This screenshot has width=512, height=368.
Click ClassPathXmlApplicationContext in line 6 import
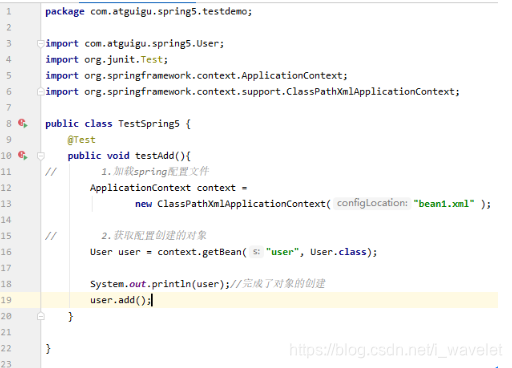[370, 92]
